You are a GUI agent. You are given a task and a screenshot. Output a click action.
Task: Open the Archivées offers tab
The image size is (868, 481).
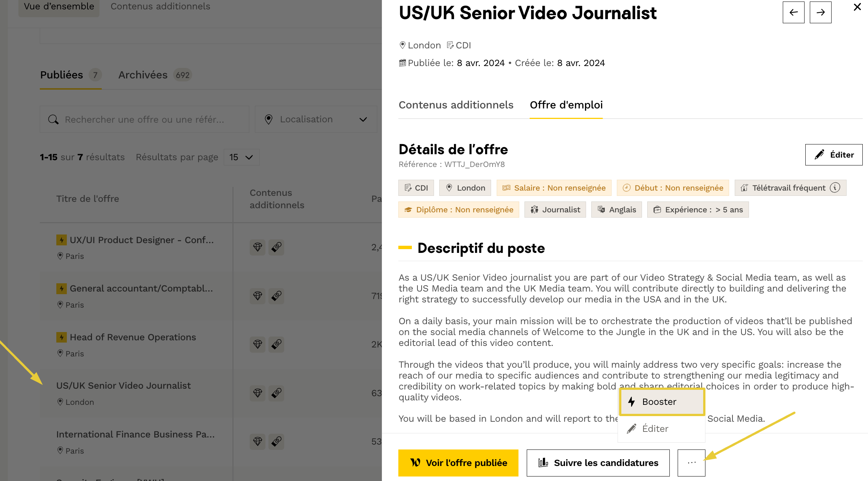pyautogui.click(x=143, y=75)
